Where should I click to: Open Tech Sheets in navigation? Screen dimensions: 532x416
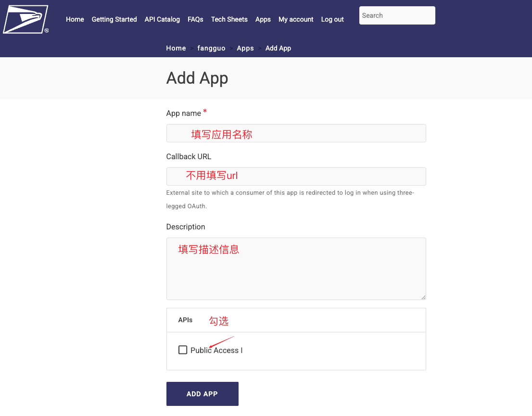229,19
